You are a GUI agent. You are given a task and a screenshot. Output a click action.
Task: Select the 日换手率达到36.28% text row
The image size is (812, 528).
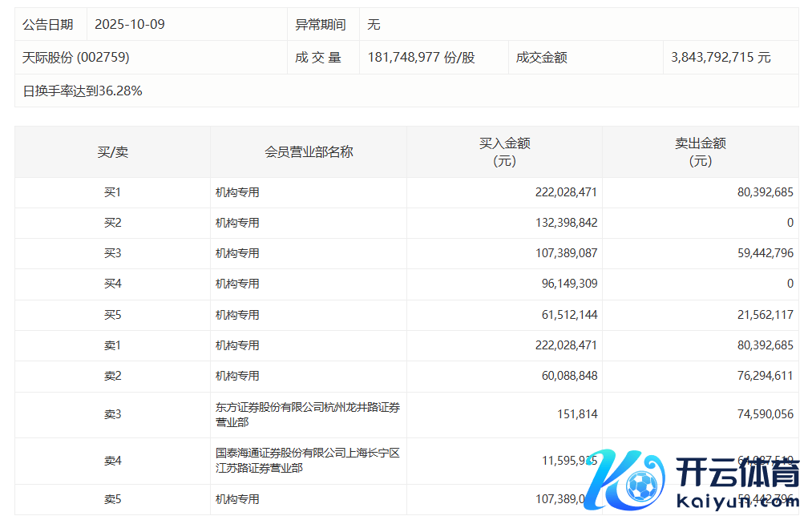point(83,91)
